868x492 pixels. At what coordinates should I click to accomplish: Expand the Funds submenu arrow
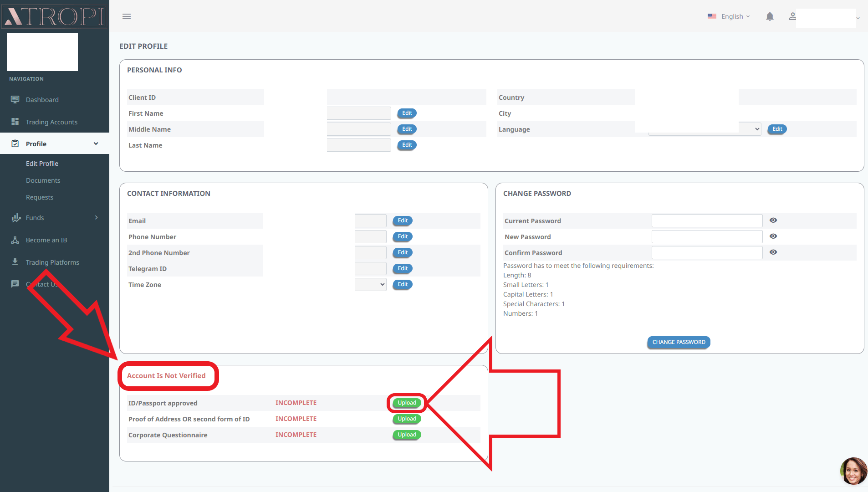(96, 217)
